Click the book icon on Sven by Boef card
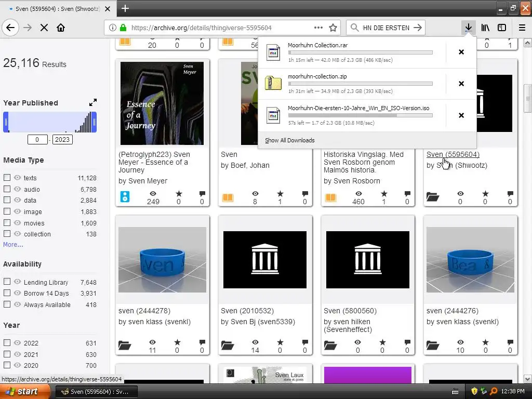Viewport: 532px width, 399px height. 228,197
